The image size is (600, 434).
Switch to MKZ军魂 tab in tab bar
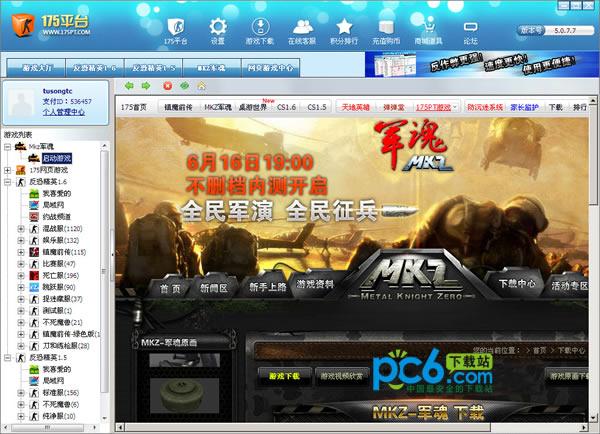212,68
